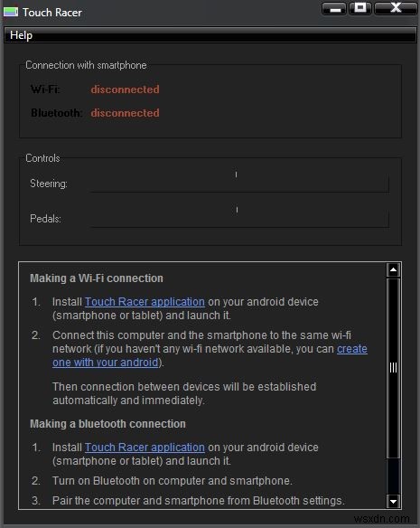Close the Touch Racer window
This screenshot has height=528, width=420.
tap(396, 8)
